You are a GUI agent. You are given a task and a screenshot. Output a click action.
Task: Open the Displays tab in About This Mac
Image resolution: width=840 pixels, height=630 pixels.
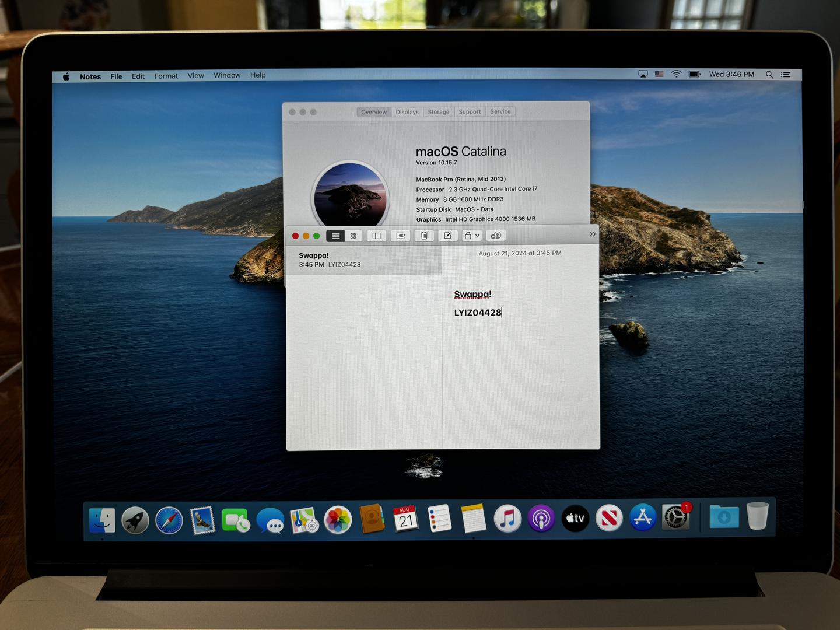coord(407,112)
